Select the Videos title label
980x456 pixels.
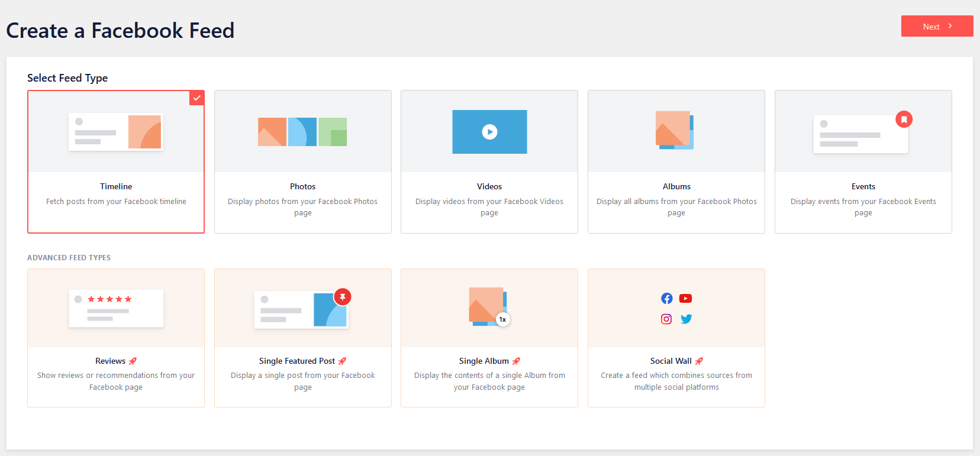(x=489, y=186)
